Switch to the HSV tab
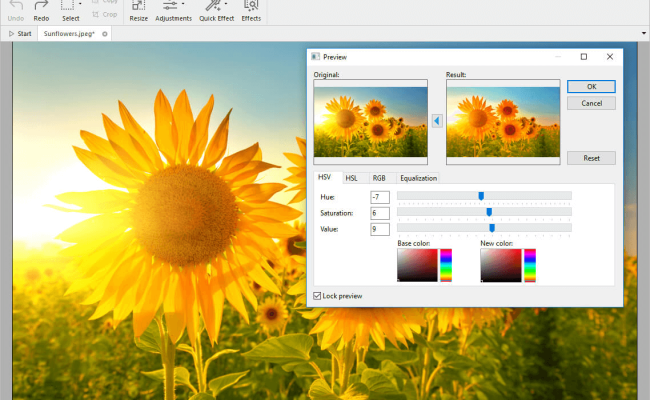The image size is (650, 400). click(x=325, y=177)
